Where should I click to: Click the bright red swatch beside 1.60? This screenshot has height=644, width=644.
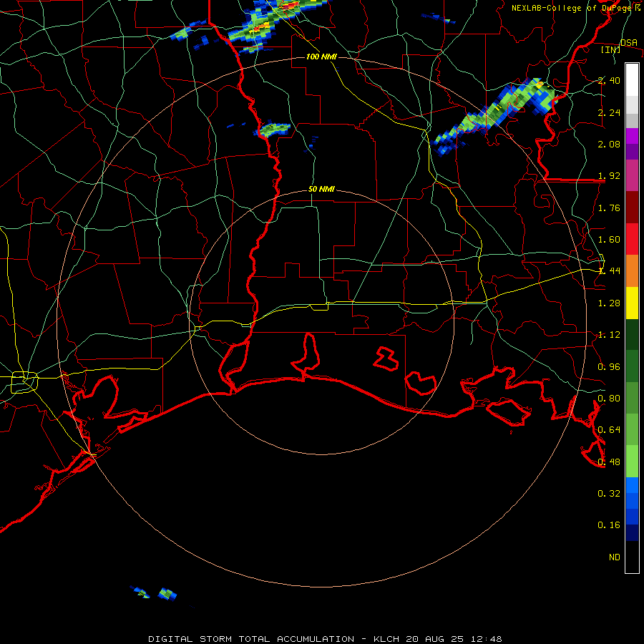point(632,239)
